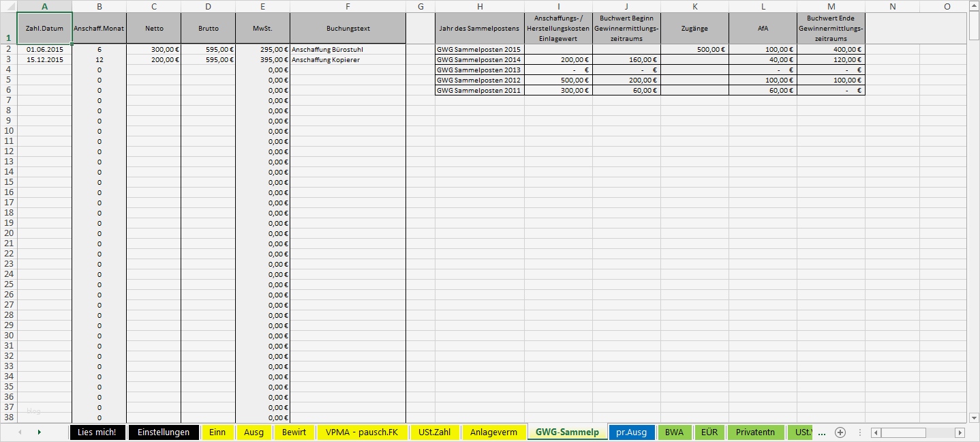The image size is (980, 442).
Task: Open the Anlageverm worksheet
Action: click(494, 431)
